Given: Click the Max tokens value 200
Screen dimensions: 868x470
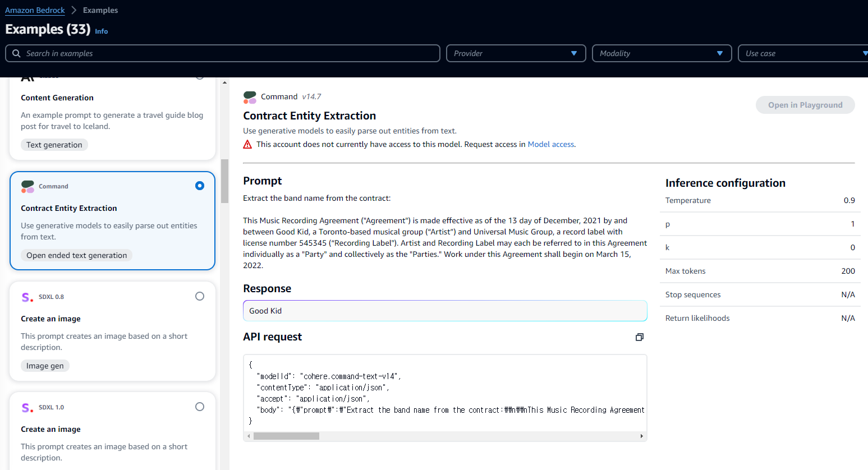Looking at the screenshot, I should tap(848, 271).
